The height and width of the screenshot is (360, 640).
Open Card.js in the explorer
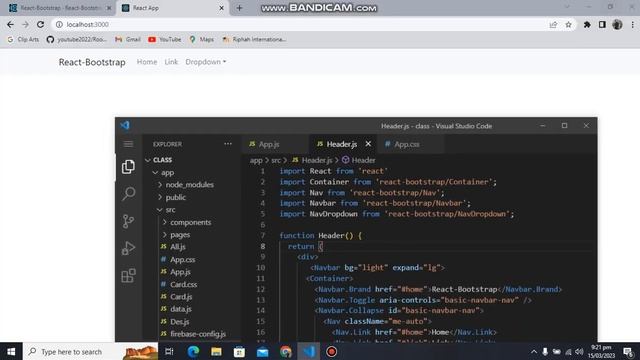click(181, 297)
